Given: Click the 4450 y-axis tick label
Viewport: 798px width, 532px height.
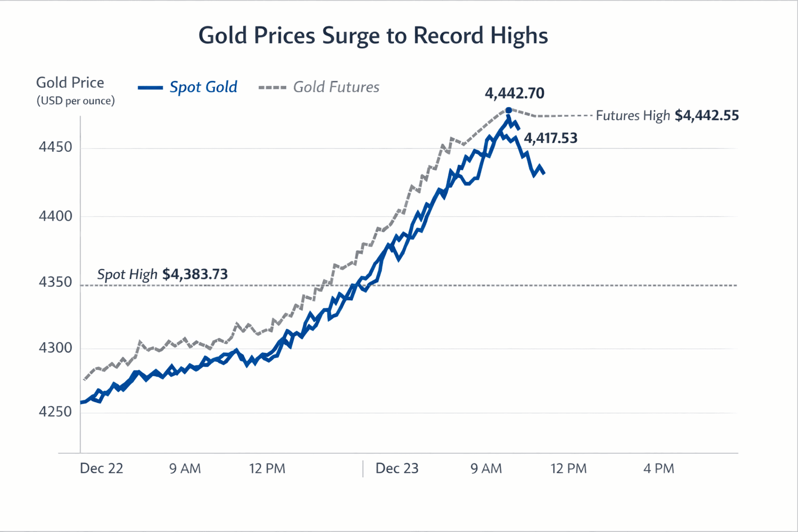Looking at the screenshot, I should point(56,148).
